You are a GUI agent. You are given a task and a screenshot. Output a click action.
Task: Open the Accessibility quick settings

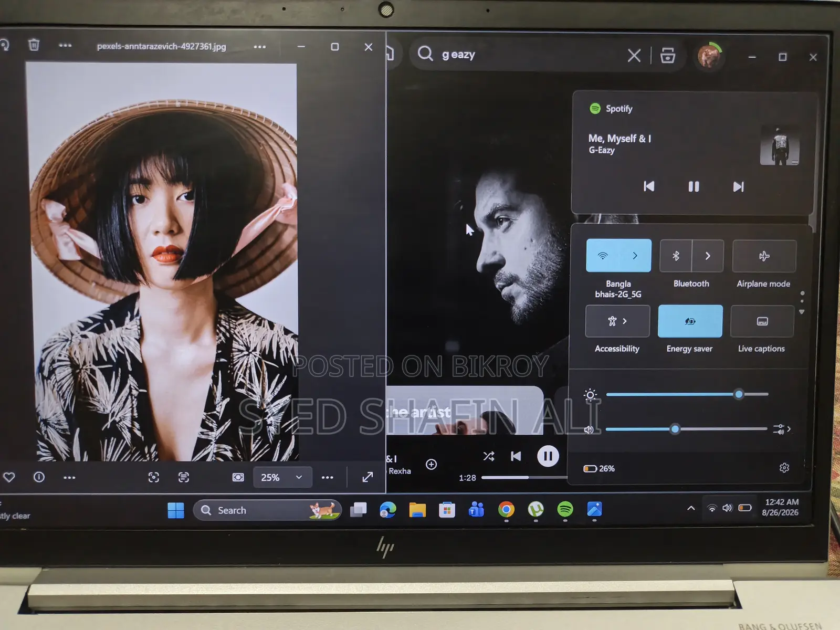(x=617, y=321)
